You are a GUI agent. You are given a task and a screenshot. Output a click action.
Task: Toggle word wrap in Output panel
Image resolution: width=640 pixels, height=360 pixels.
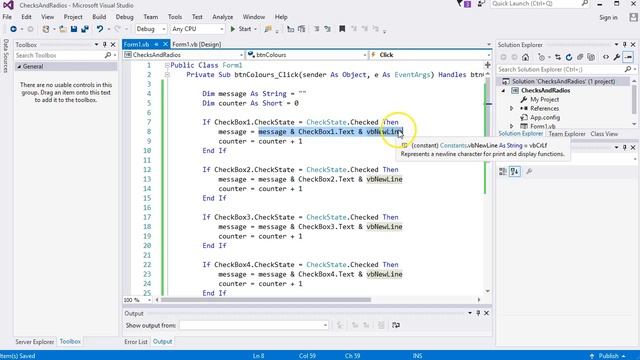pyautogui.click(x=396, y=325)
